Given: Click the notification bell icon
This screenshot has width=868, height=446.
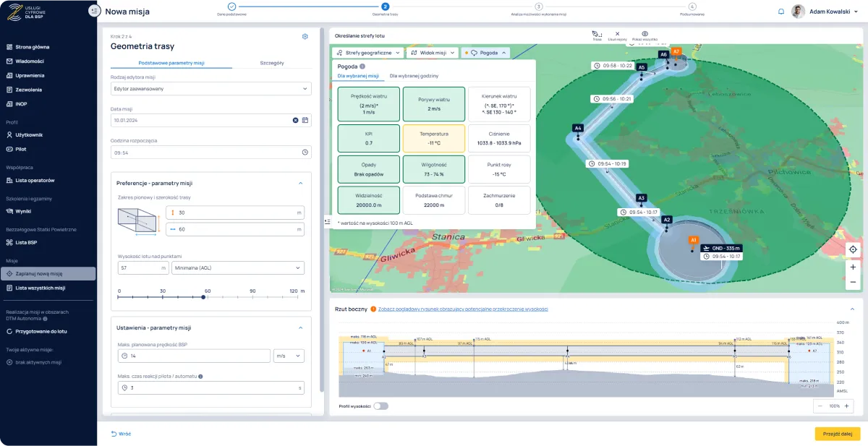Looking at the screenshot, I should (x=781, y=12).
